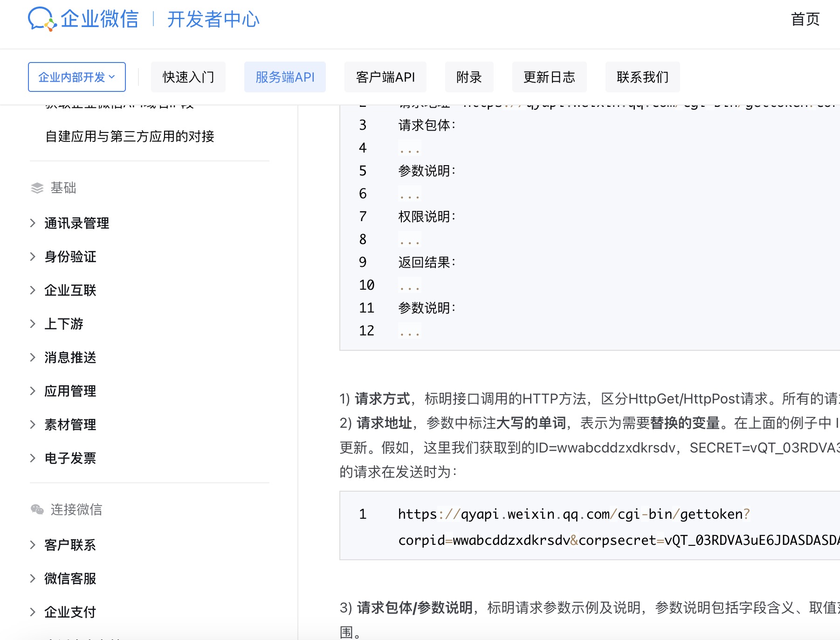Viewport: 840px width, 640px height.
Task: Open the 快速入门 tab
Action: coord(188,77)
